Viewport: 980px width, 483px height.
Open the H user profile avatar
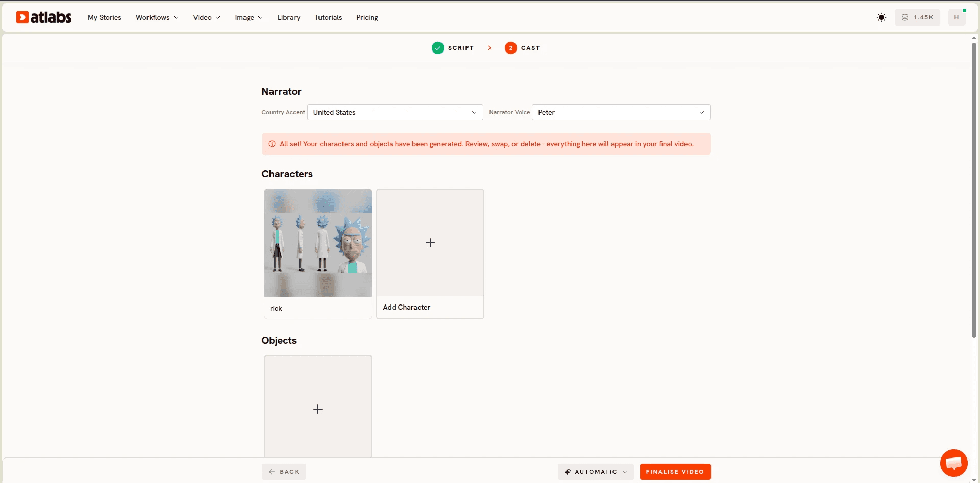click(957, 17)
